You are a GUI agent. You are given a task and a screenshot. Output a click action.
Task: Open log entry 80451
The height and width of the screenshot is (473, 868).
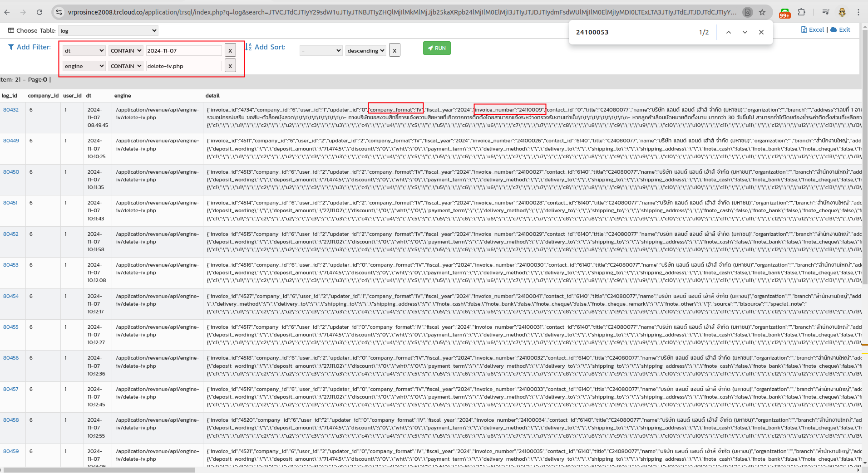coord(10,203)
